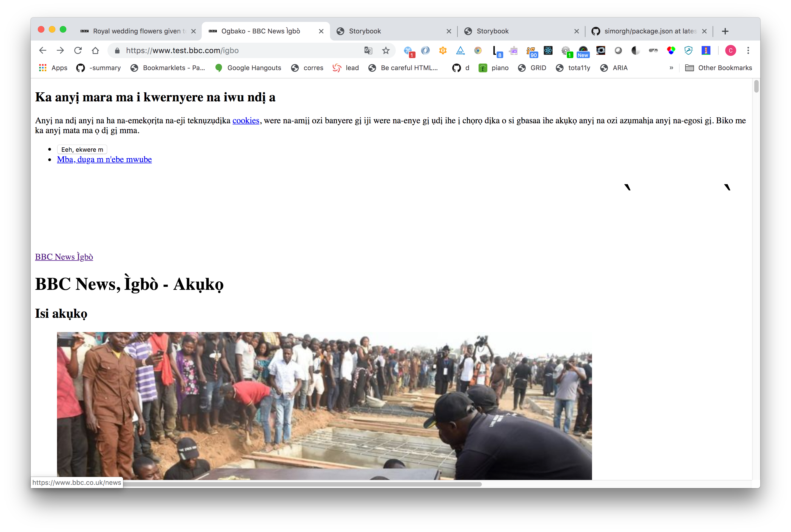Click the React Developer Tools extension icon
This screenshot has height=532, width=791.
tap(548, 51)
